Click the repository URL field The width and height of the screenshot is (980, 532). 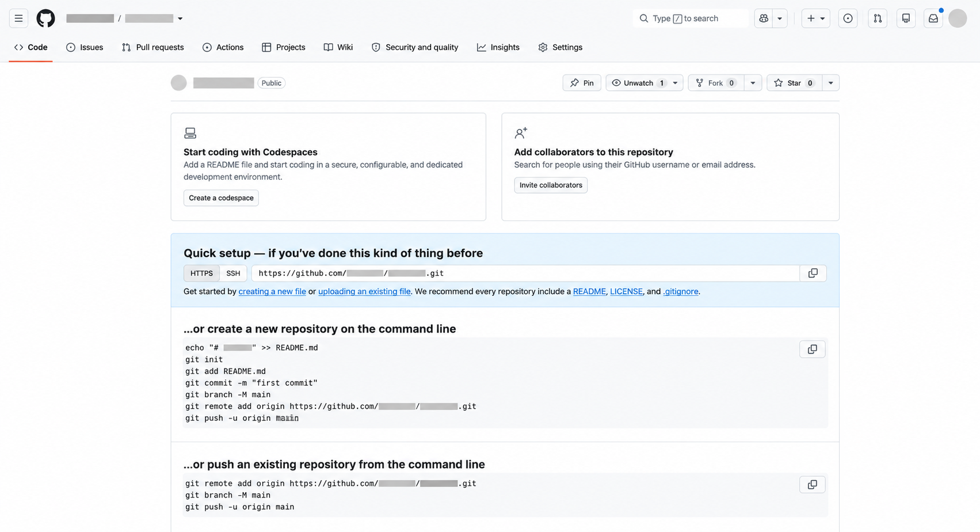click(x=525, y=273)
